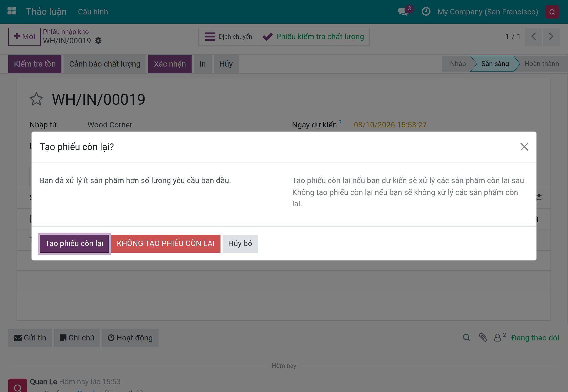
Task: Click Quan Le's avatar in chatter
Action: (x=18, y=385)
